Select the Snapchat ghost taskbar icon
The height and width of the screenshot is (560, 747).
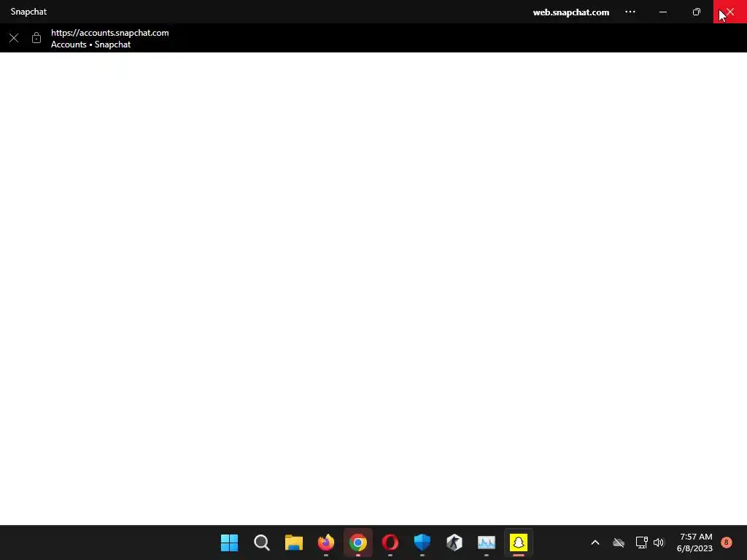coord(519,542)
